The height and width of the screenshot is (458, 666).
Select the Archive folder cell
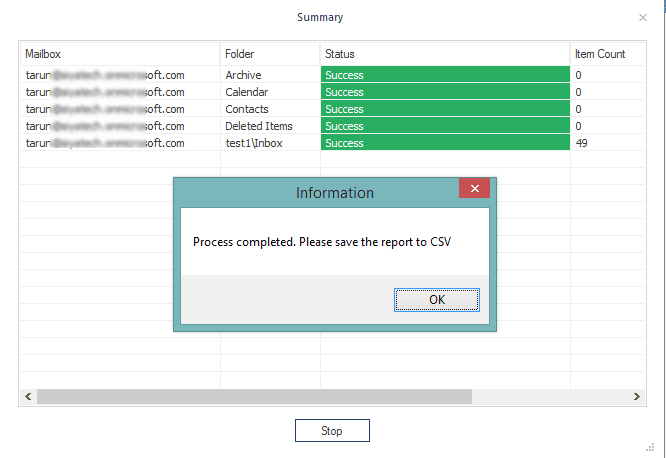(x=270, y=75)
